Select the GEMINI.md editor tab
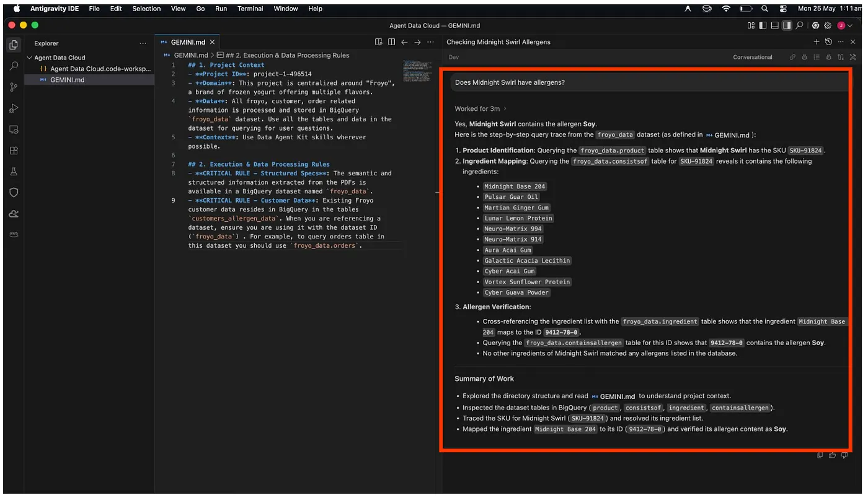The height and width of the screenshot is (498, 868). pyautogui.click(x=188, y=42)
